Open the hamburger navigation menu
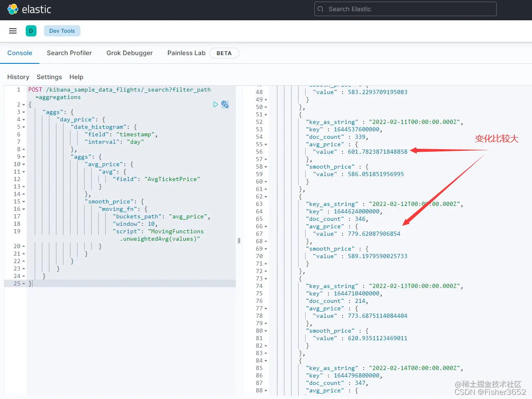The width and height of the screenshot is (532, 399). point(13,31)
